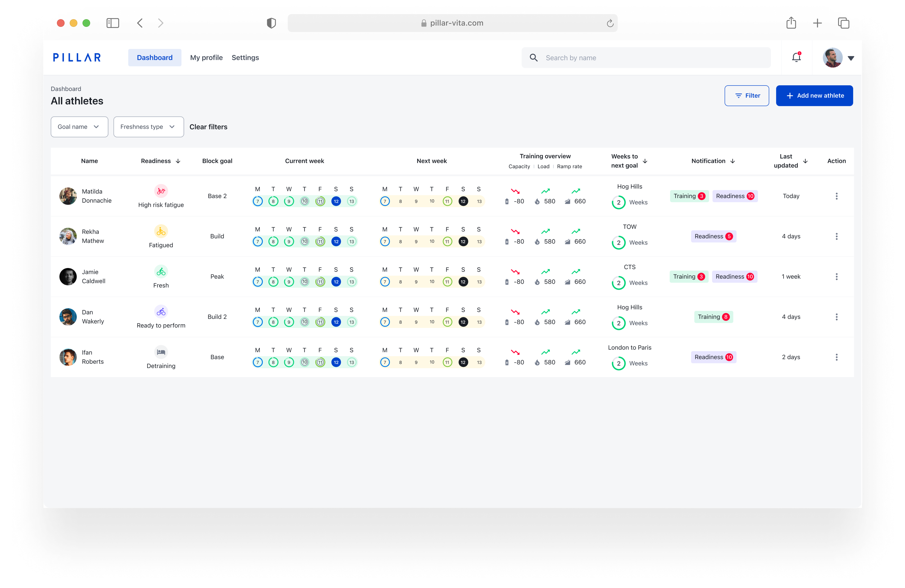Click the Fatigued cyclist icon for Rekha

tap(161, 231)
